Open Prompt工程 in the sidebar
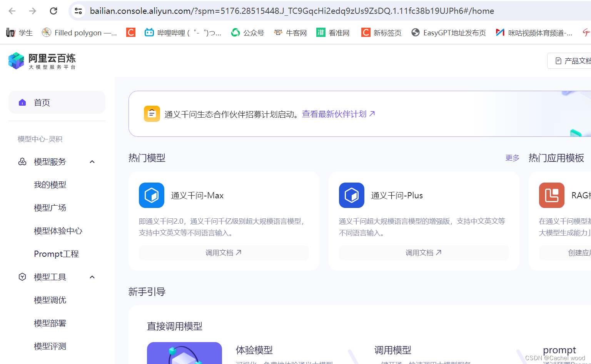591x364 pixels. pyautogui.click(x=56, y=254)
